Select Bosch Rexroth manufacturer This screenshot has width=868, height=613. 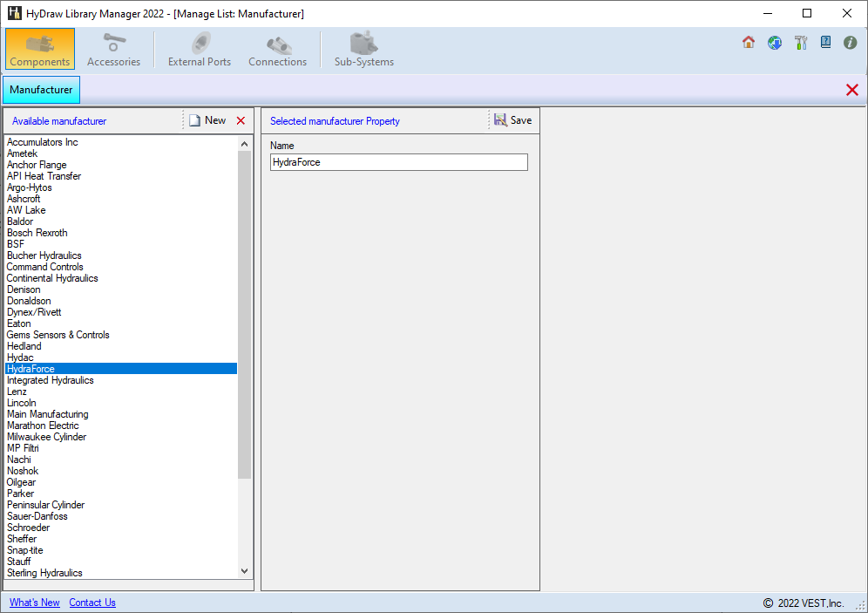click(121, 233)
